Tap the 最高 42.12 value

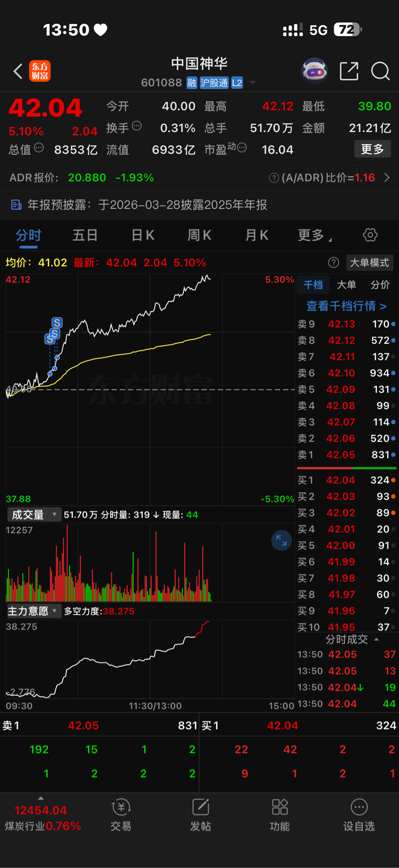pyautogui.click(x=277, y=107)
